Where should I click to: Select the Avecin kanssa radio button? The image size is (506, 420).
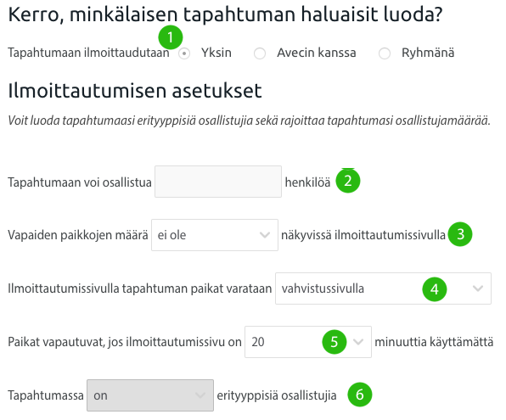(x=260, y=53)
